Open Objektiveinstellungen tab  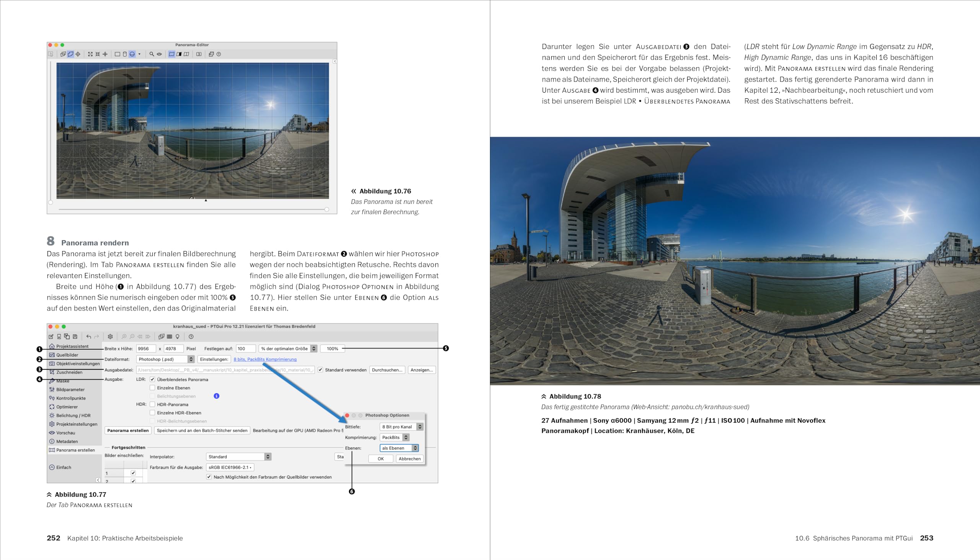[75, 364]
